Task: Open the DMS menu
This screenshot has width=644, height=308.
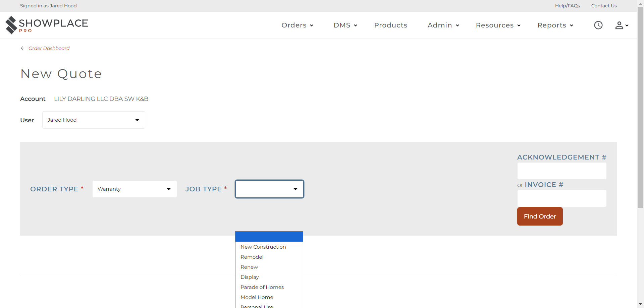Action: 345,25
